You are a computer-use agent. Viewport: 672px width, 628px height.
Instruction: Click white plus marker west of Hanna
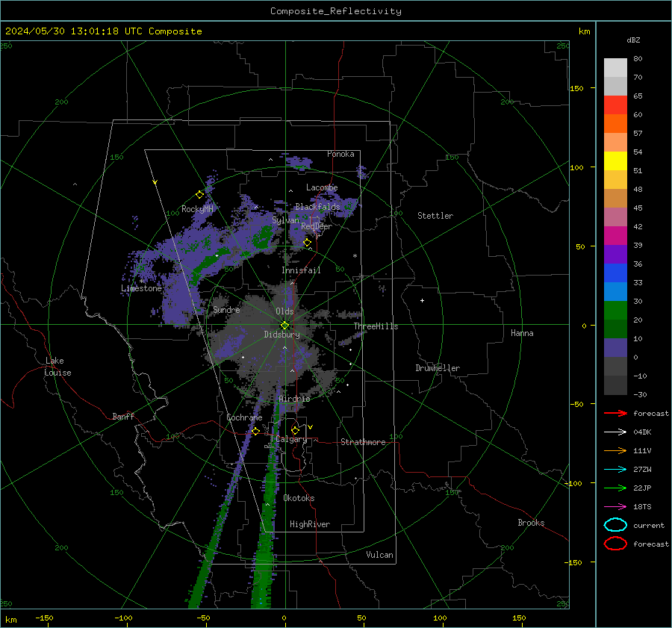click(x=422, y=300)
